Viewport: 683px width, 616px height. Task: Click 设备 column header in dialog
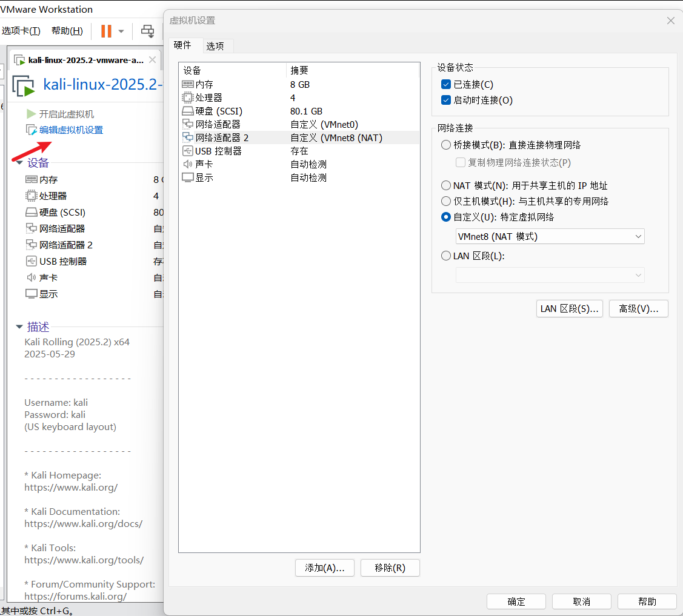pyautogui.click(x=232, y=70)
